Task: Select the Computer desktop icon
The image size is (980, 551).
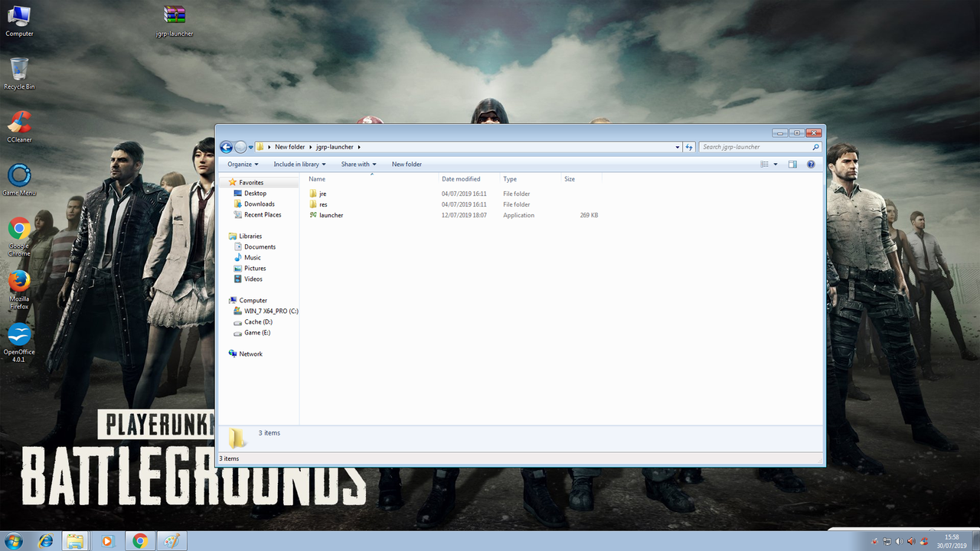Action: (19, 21)
